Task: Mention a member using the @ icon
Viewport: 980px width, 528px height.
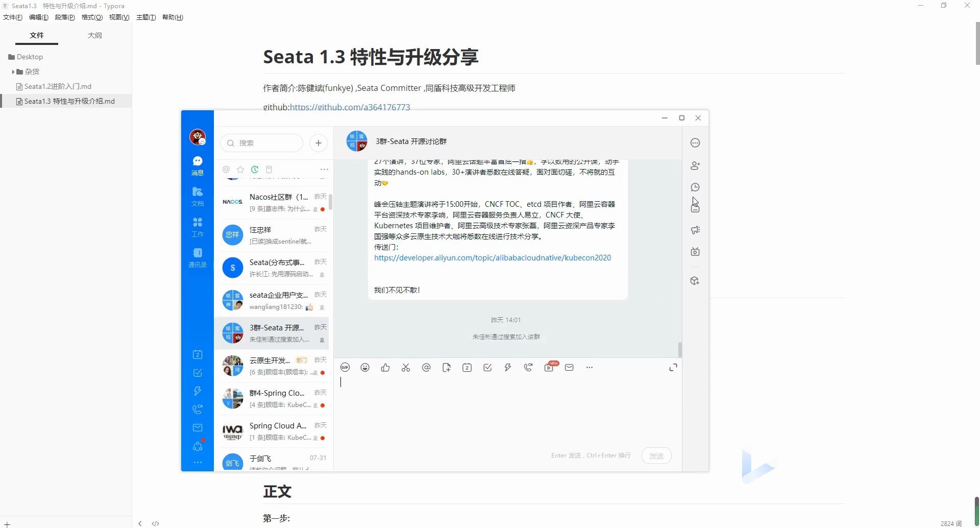Action: click(x=426, y=367)
